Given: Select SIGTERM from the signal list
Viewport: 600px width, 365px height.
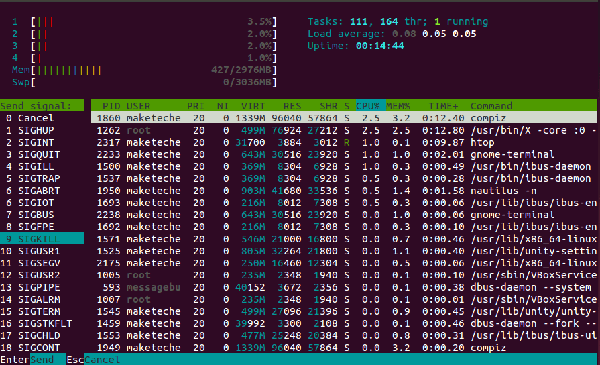Looking at the screenshot, I should 42,311.
